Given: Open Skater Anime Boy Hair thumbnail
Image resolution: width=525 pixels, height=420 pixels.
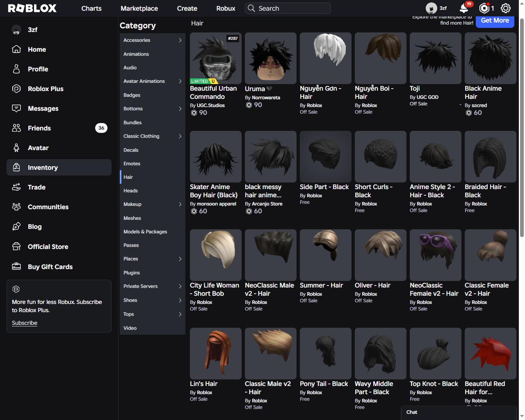Looking at the screenshot, I should (216, 157).
